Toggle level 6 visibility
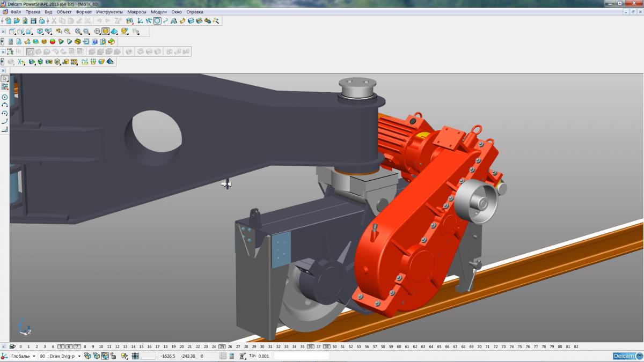The width and height of the screenshot is (644, 362). coord(69,346)
